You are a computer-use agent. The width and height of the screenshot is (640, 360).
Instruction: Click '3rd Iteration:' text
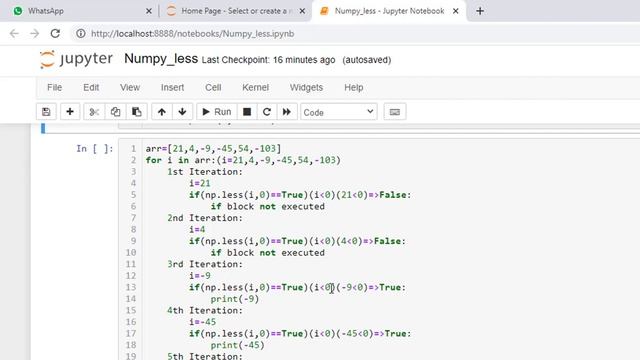(x=205, y=264)
